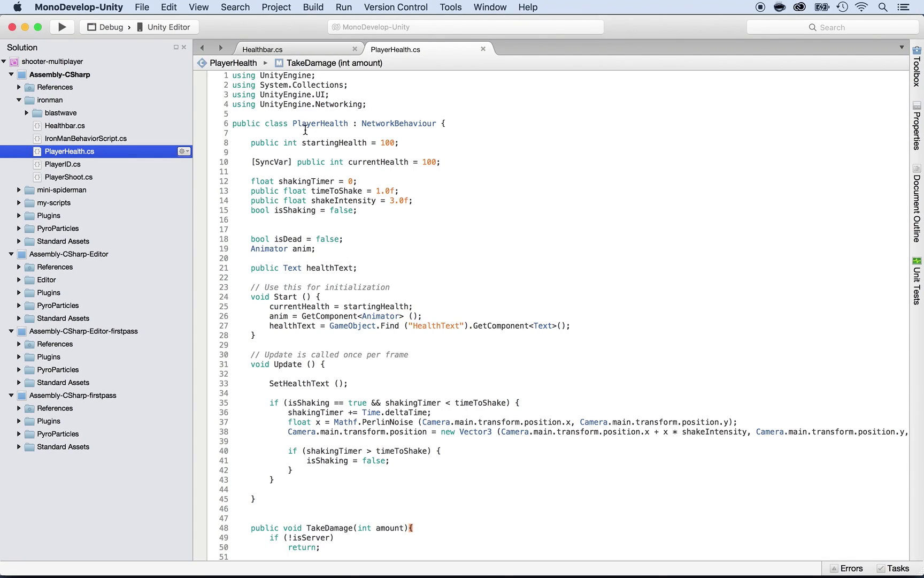This screenshot has height=578, width=924.
Task: Open the Run menu
Action: 343,7
